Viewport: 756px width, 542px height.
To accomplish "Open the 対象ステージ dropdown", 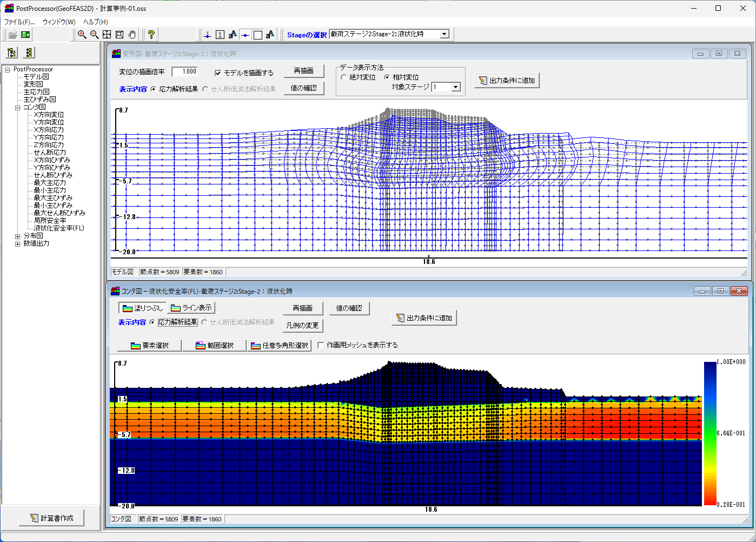I will tap(455, 87).
